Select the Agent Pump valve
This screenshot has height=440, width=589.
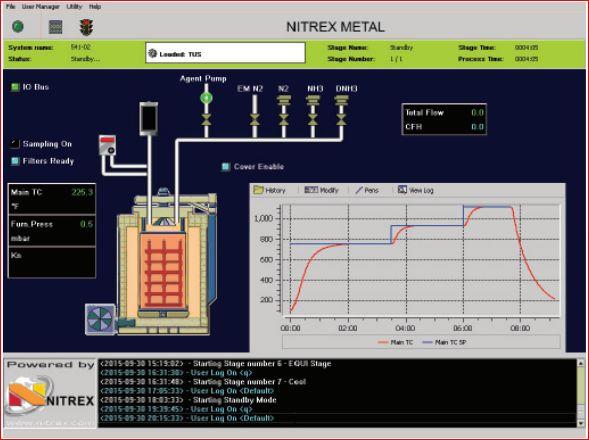tap(206, 120)
